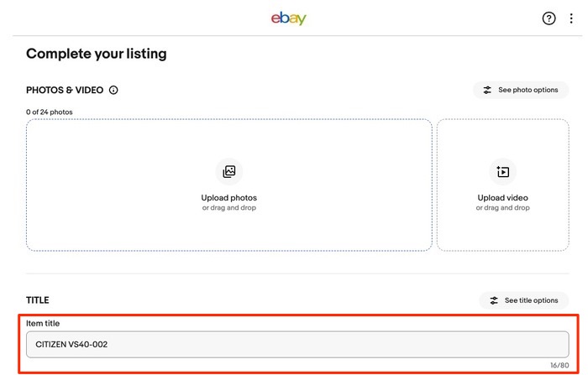Click the 16/80 character counter
The width and height of the screenshot is (588, 375).
[559, 366]
